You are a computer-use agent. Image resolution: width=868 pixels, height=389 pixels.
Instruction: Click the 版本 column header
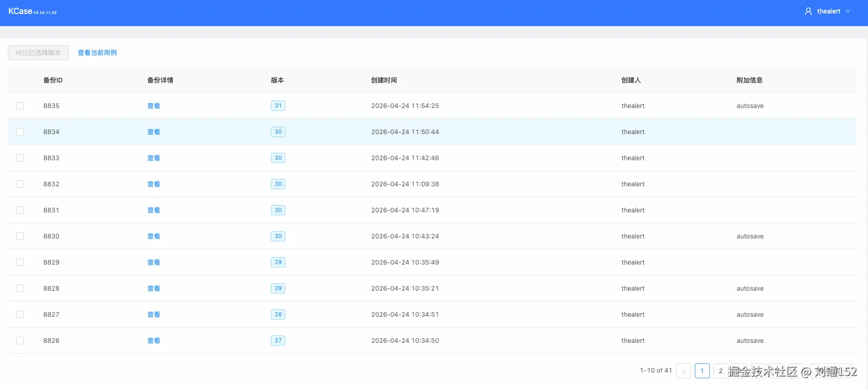click(x=277, y=80)
